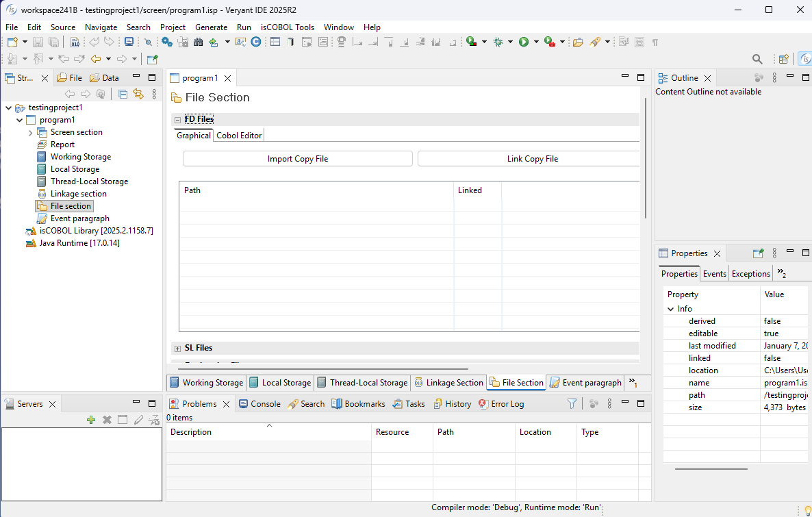Click the binoculars search icon in toolbar

point(199,42)
